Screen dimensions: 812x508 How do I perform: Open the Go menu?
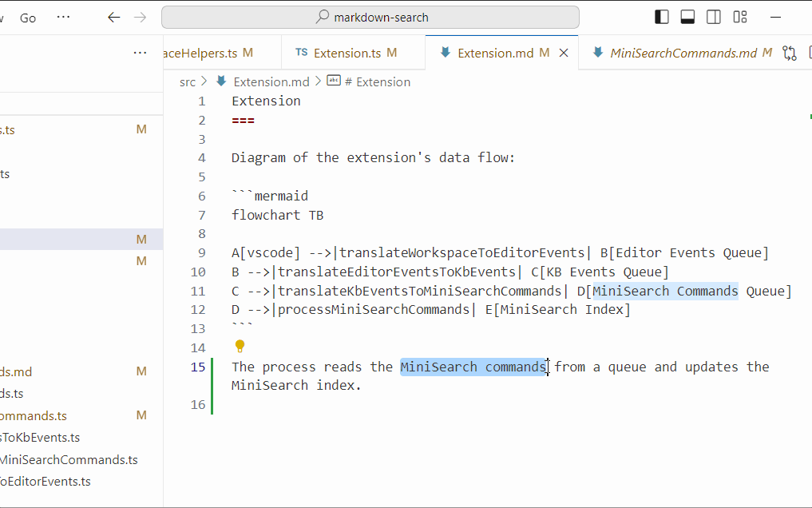(28, 18)
